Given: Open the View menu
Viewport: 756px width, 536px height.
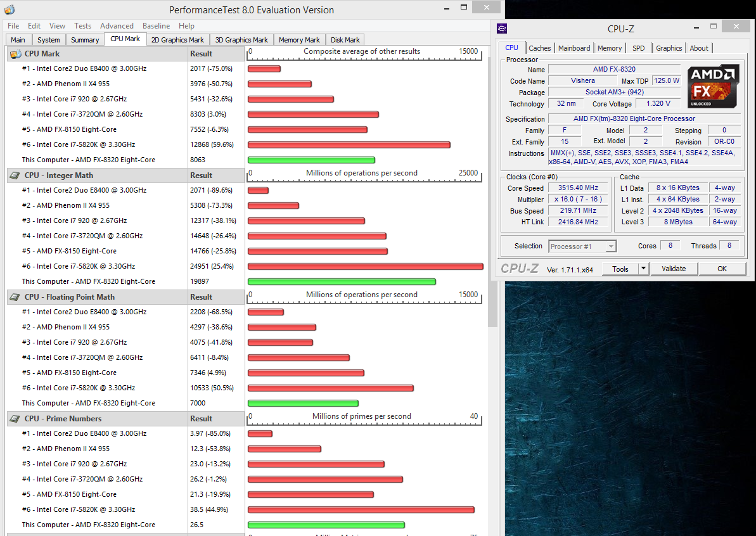Looking at the screenshot, I should click(57, 26).
